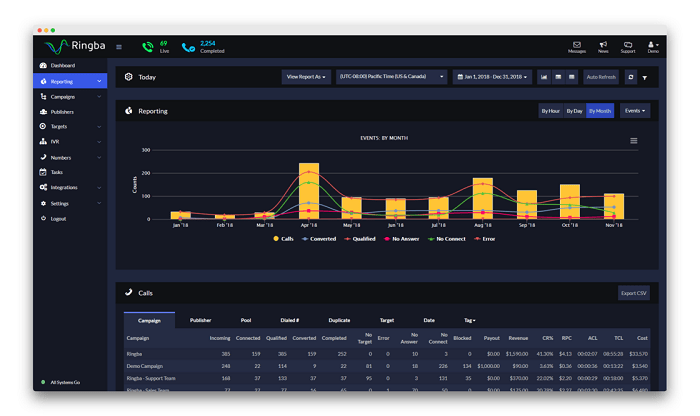Toggle the yellow Calls legend swatch

point(277,238)
